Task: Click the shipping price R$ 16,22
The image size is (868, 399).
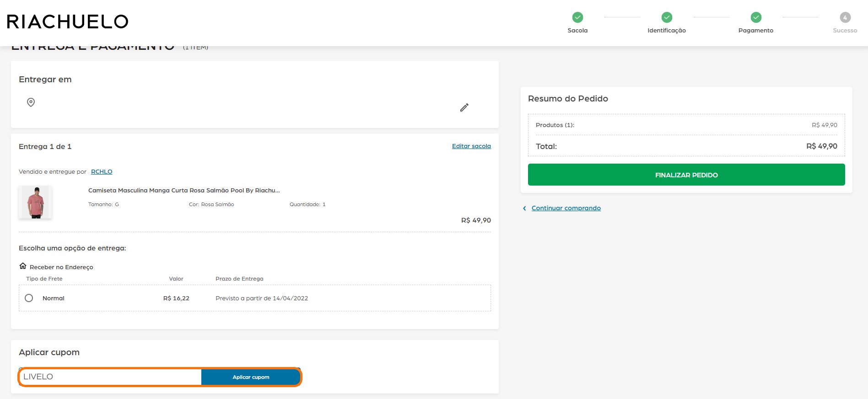Action: coord(176,298)
